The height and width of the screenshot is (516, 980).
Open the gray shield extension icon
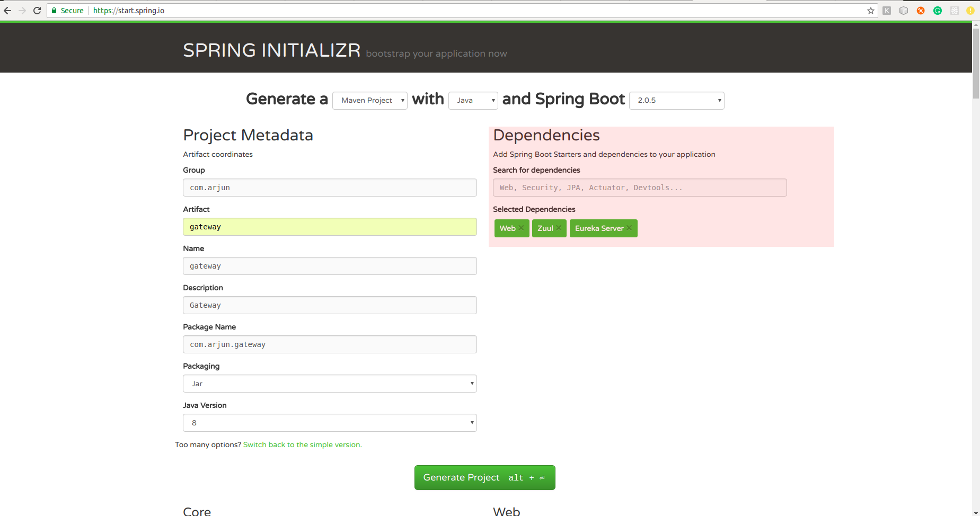(x=904, y=11)
